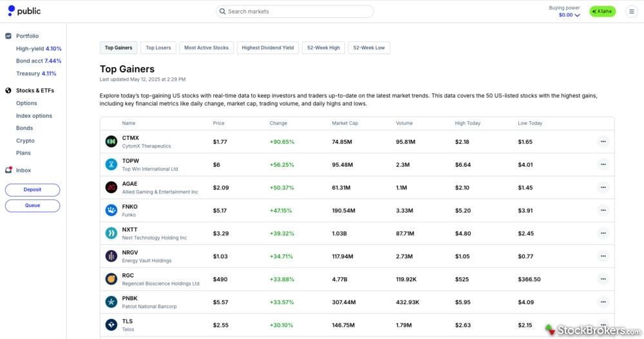Screen dimensions: 644x339
Task: Click the Funko stock logo icon
Action: pyautogui.click(x=111, y=210)
